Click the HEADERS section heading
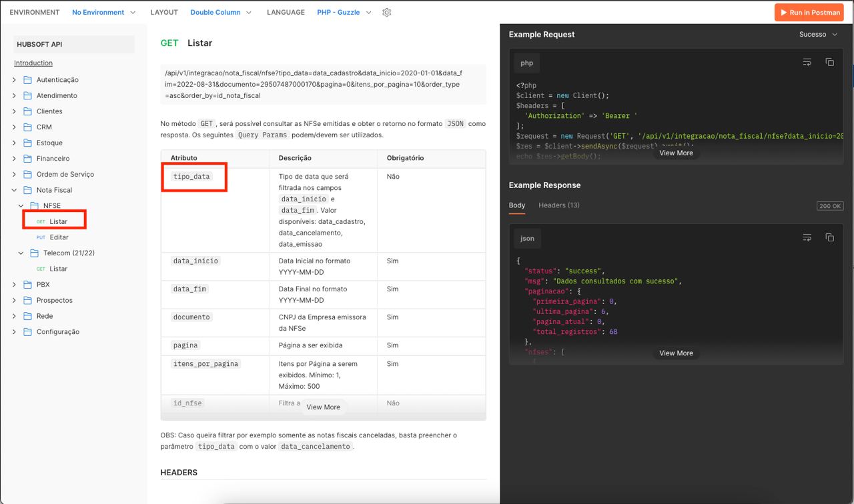This screenshot has width=854, height=504. tap(179, 473)
